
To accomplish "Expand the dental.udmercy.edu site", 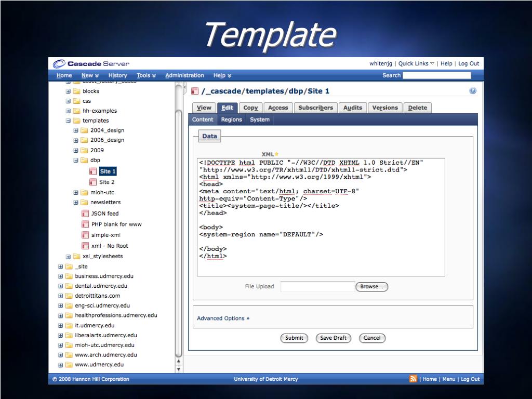I will point(60,286).
